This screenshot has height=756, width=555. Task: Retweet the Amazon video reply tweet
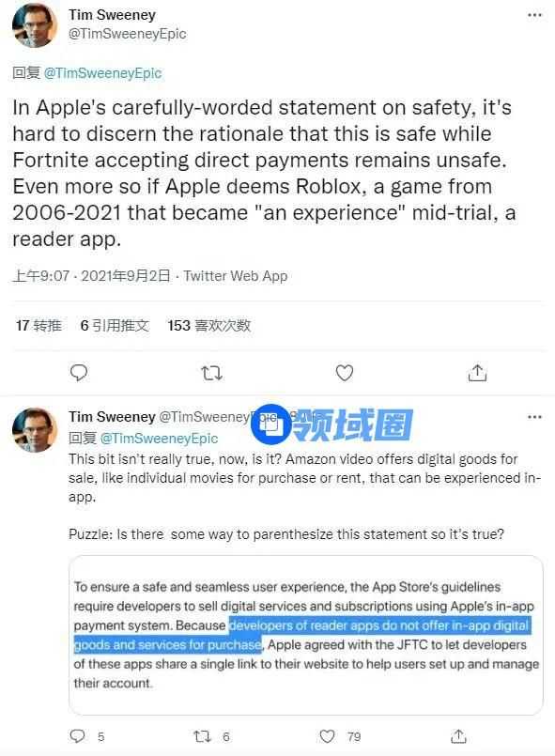[x=202, y=736]
